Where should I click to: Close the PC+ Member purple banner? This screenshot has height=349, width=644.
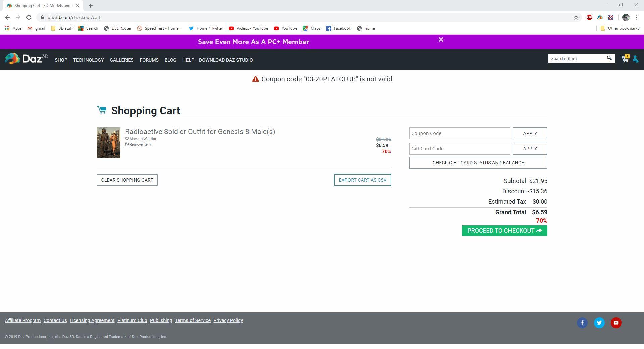441,40
